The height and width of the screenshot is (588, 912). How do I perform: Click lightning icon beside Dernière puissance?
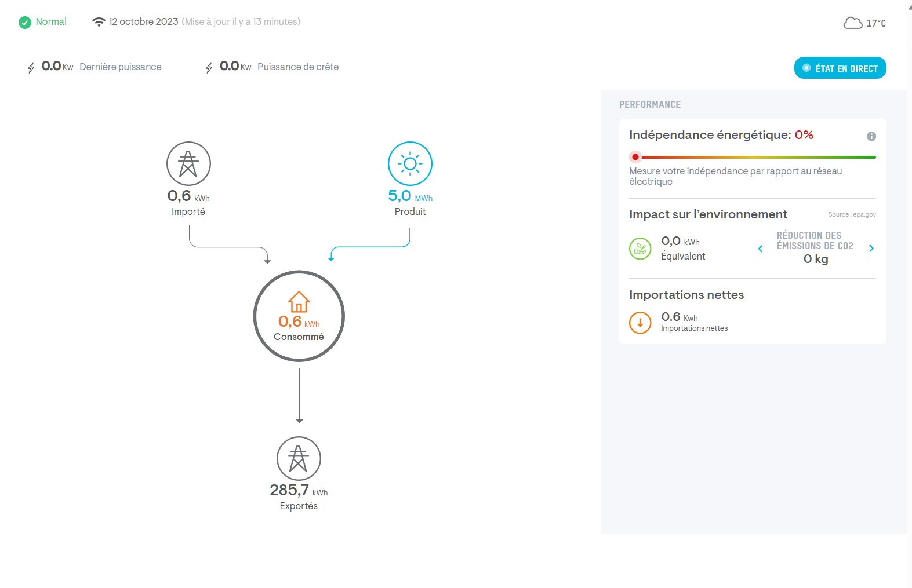[31, 68]
